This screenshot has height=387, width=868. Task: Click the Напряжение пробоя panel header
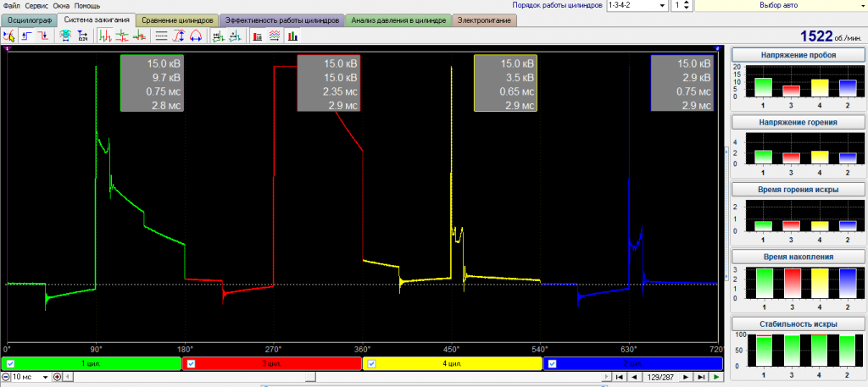pyautogui.click(x=798, y=55)
